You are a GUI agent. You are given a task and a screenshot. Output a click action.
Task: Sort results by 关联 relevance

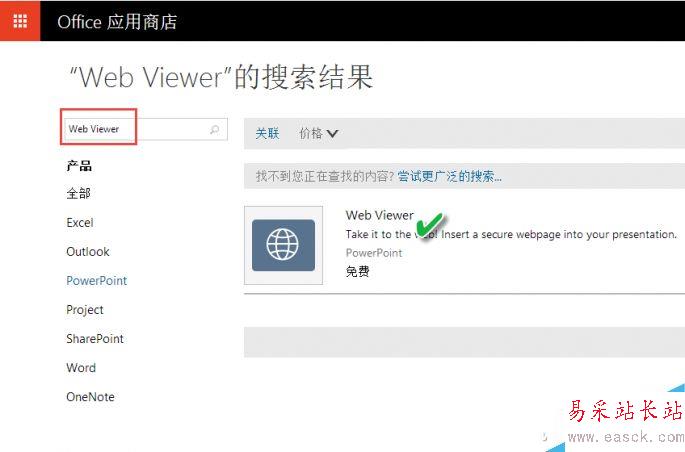click(267, 133)
